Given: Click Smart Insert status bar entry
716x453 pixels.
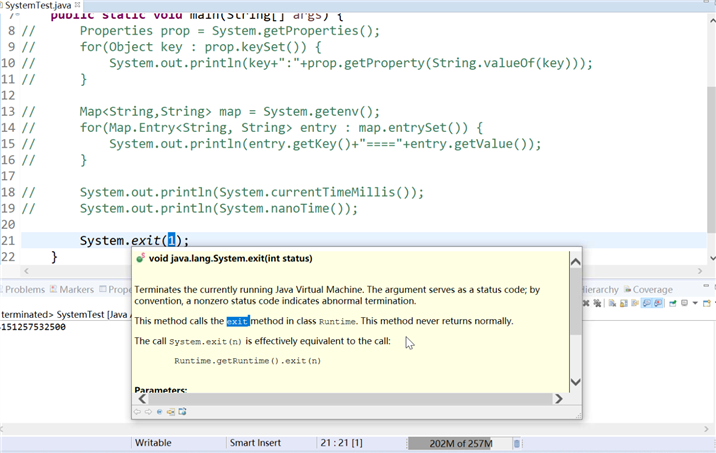Looking at the screenshot, I should click(x=255, y=443).
